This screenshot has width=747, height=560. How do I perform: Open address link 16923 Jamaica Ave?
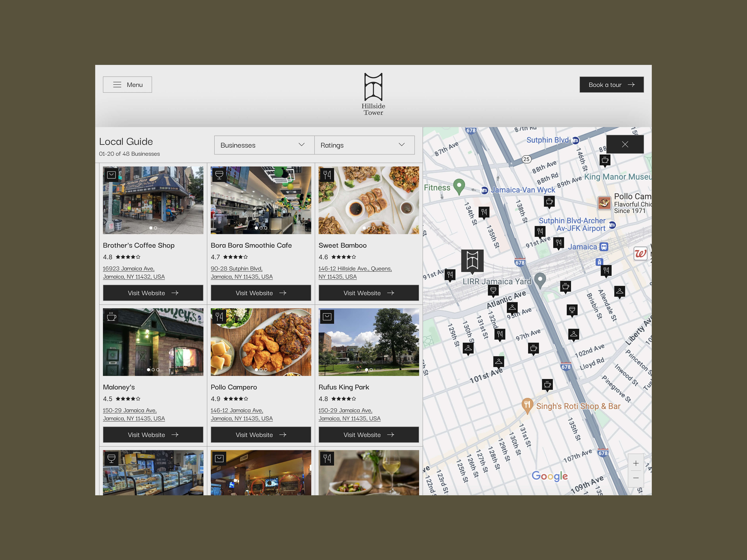134,272
